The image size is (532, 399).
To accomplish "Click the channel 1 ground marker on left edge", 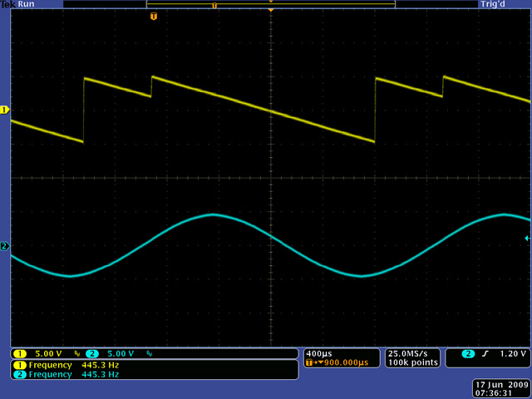I will click(4, 110).
